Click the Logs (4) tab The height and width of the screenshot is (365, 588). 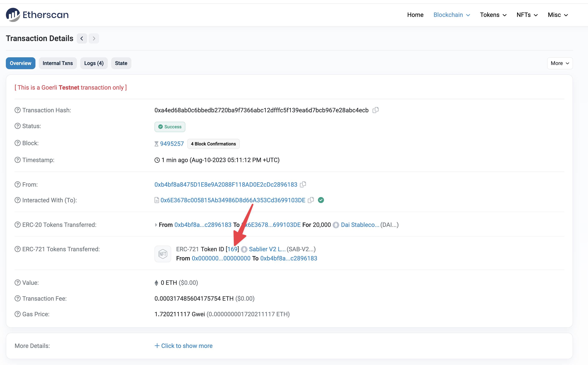point(93,63)
